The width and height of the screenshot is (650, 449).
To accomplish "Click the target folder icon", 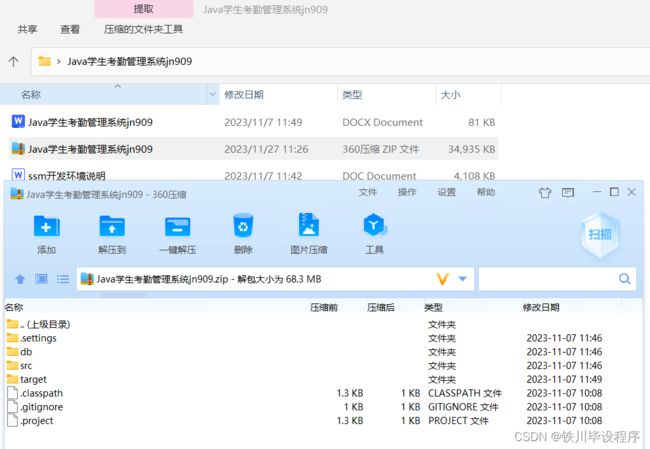I will pyautogui.click(x=12, y=379).
